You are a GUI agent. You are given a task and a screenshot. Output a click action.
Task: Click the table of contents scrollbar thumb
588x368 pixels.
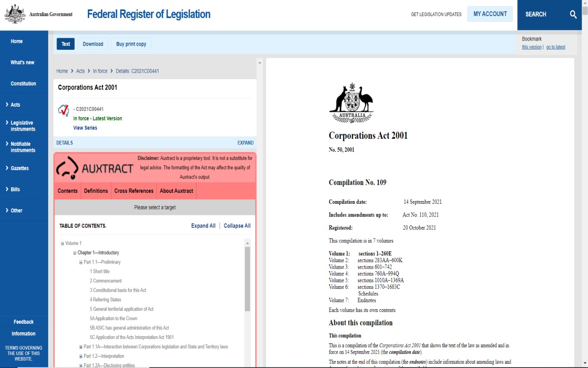tap(248, 279)
